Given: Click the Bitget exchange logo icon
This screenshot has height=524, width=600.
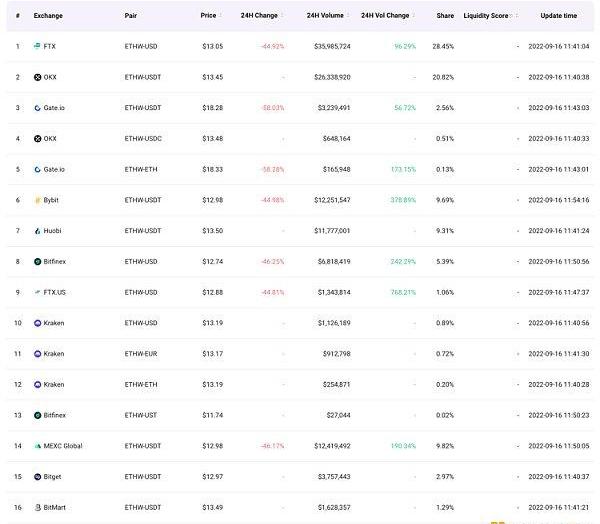Looking at the screenshot, I should [37, 477].
